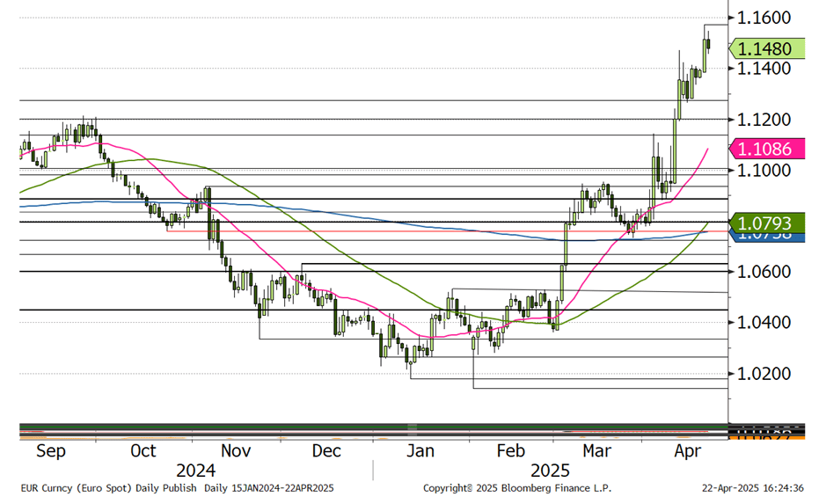Select the 1.0200 price axis label
Image resolution: width=819 pixels, height=504 pixels.
click(x=765, y=374)
